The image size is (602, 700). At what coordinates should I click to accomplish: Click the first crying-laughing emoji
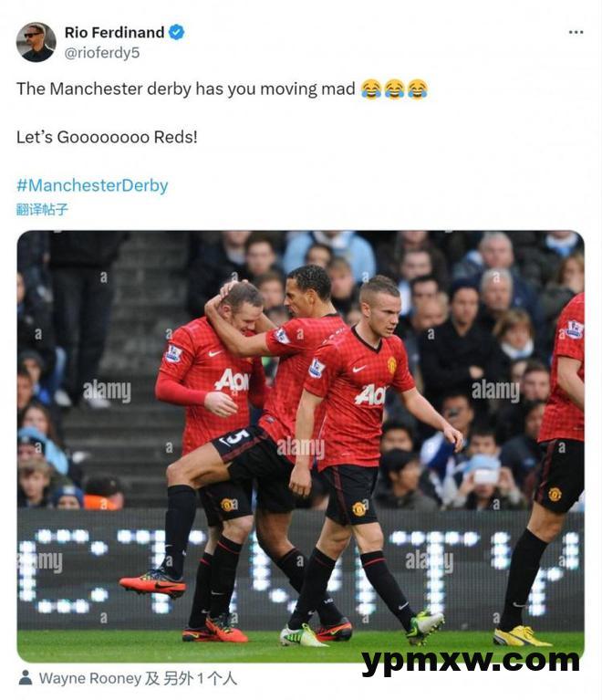tap(371, 89)
